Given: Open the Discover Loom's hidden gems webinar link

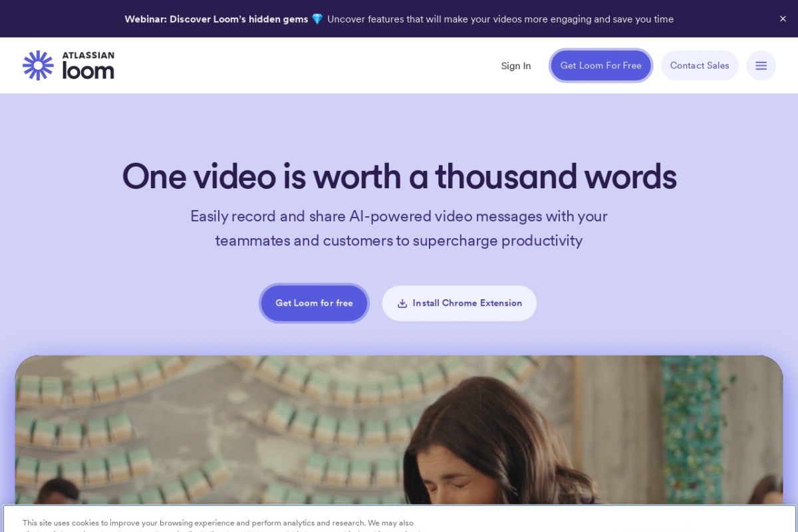Looking at the screenshot, I should (216, 19).
